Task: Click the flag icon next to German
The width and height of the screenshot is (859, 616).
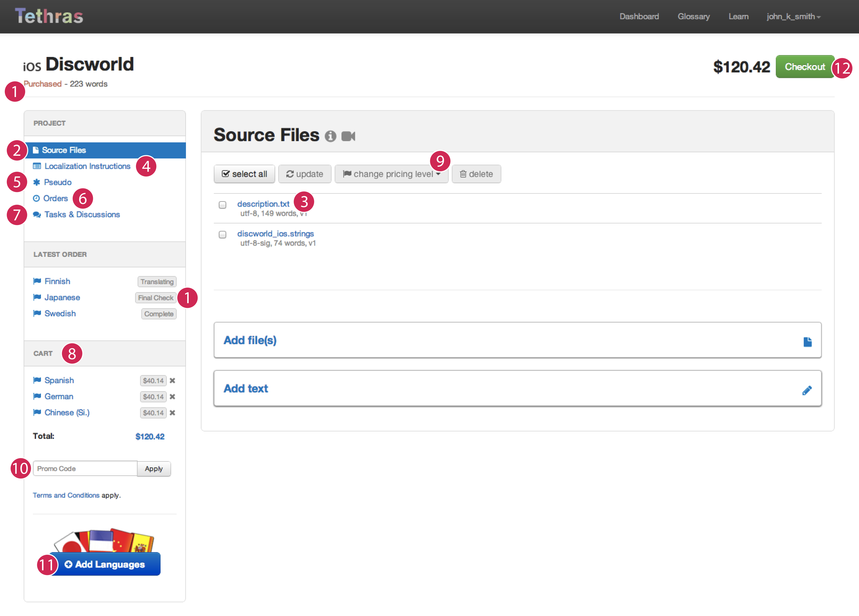Action: pos(37,396)
